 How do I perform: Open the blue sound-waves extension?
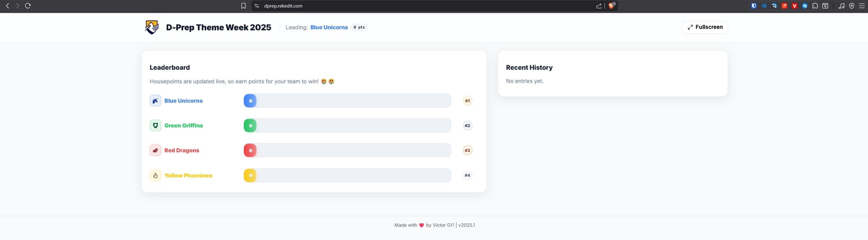[764, 6]
